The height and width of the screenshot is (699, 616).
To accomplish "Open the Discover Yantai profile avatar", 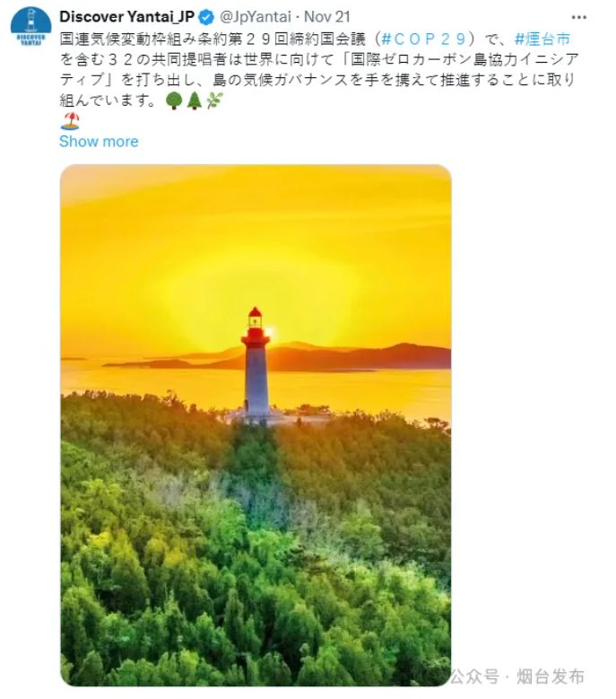I will pos(30,26).
